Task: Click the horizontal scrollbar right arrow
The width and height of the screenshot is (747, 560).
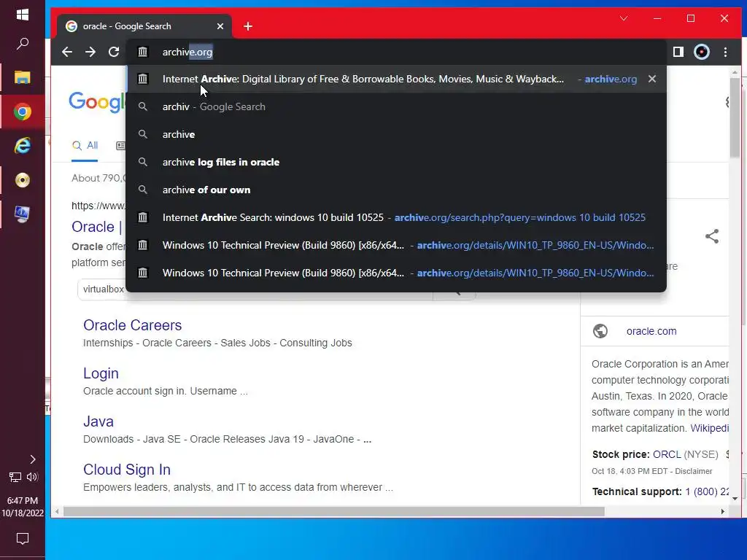Action: click(723, 511)
